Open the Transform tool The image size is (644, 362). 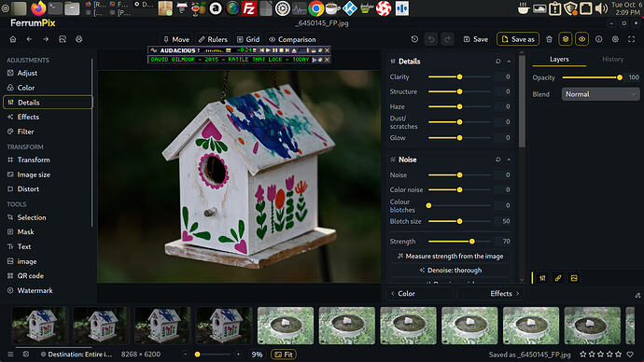(48, 160)
